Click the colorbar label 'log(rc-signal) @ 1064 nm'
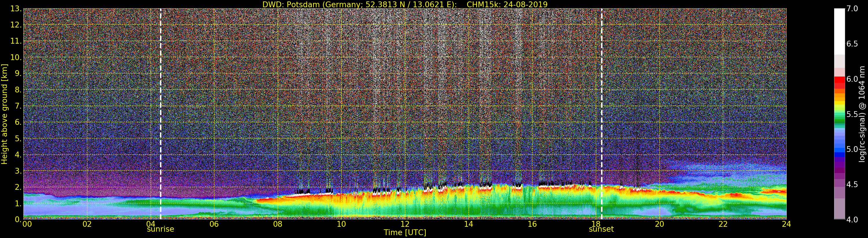The height and width of the screenshot is (238, 868). pos(862,114)
